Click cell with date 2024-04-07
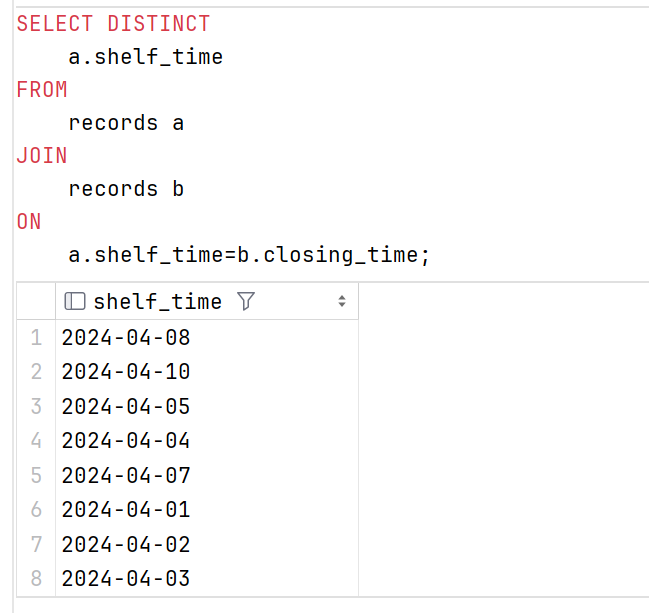Viewport: 649px width, 613px height. click(x=207, y=475)
